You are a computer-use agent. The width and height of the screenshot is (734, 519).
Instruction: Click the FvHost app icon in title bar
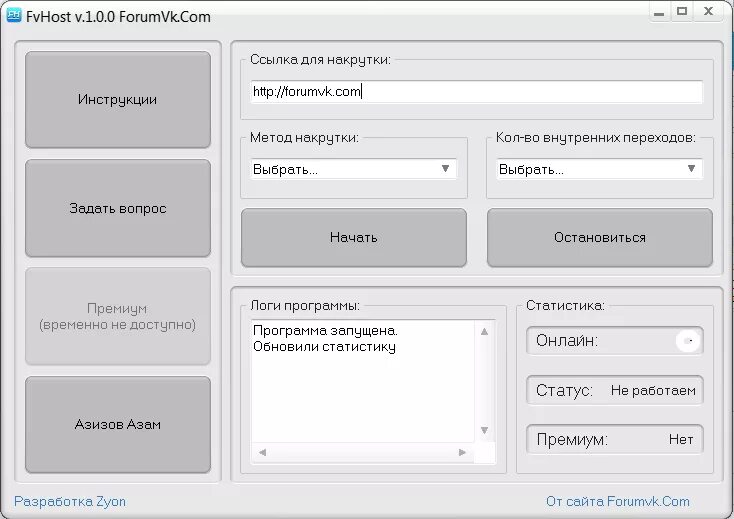click(14, 15)
